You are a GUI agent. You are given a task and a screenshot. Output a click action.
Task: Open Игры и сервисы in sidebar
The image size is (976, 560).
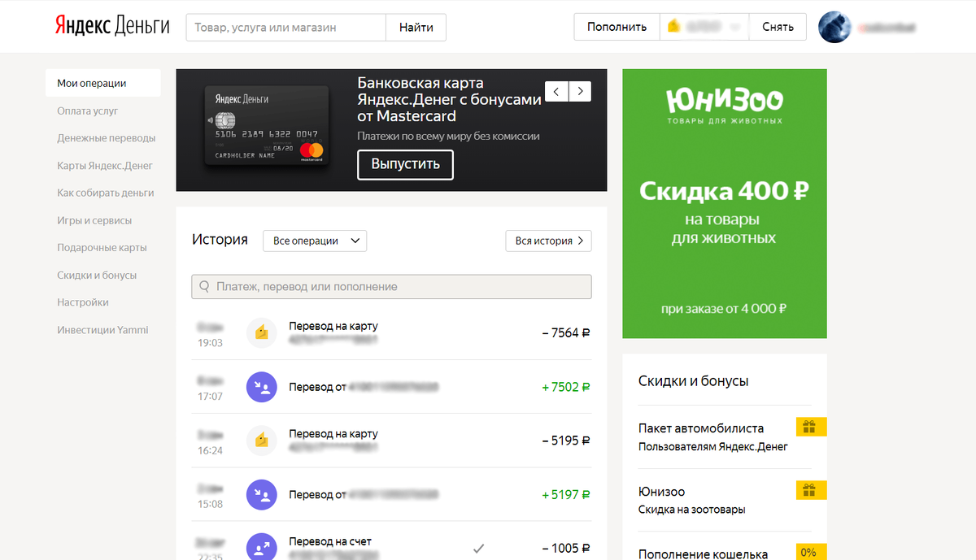click(x=94, y=220)
